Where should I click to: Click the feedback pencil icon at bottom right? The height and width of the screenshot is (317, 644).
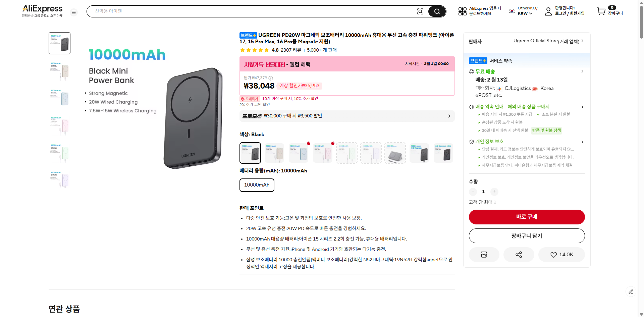[x=631, y=292]
